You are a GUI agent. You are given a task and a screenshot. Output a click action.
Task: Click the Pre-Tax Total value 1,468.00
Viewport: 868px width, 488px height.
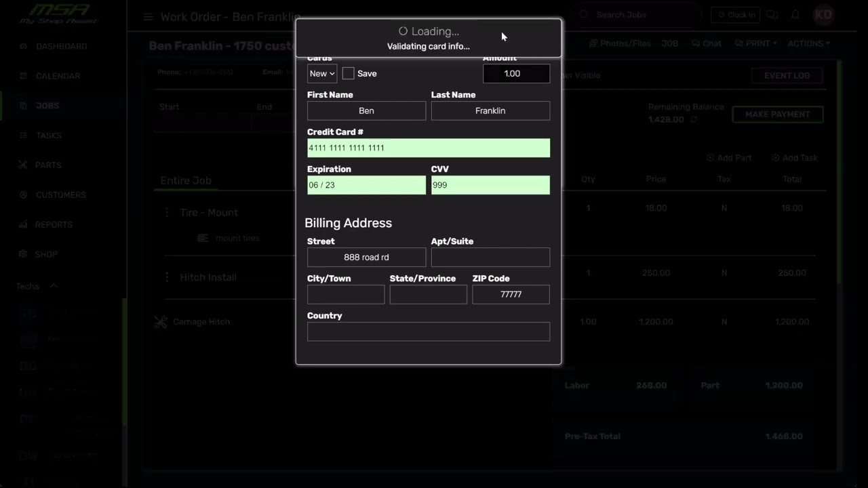coord(784,436)
